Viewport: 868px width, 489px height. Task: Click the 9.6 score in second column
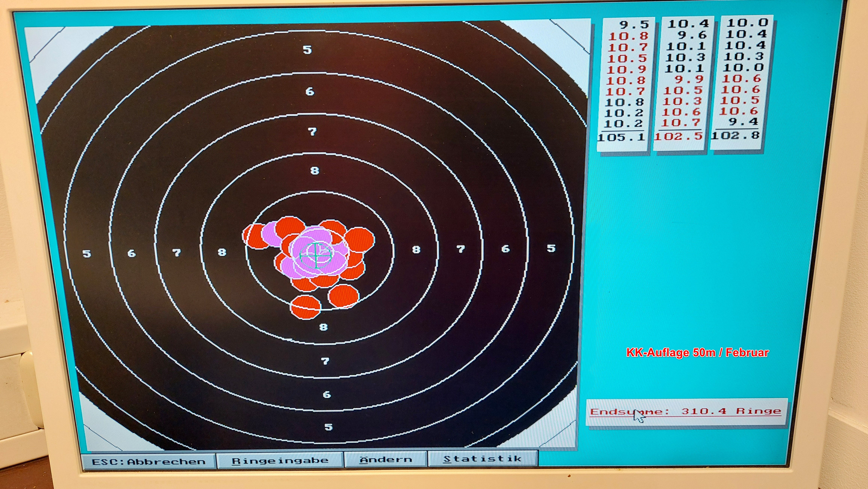tap(692, 35)
